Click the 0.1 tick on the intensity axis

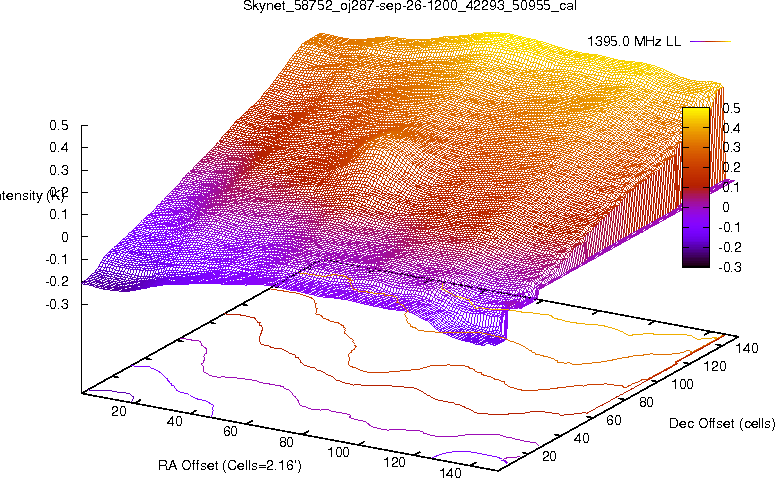tap(59, 215)
